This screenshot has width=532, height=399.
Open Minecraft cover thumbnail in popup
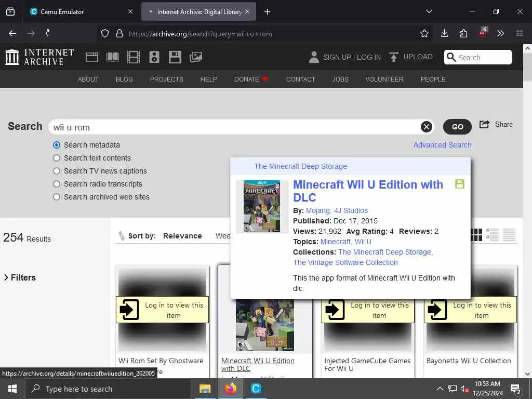(x=262, y=206)
